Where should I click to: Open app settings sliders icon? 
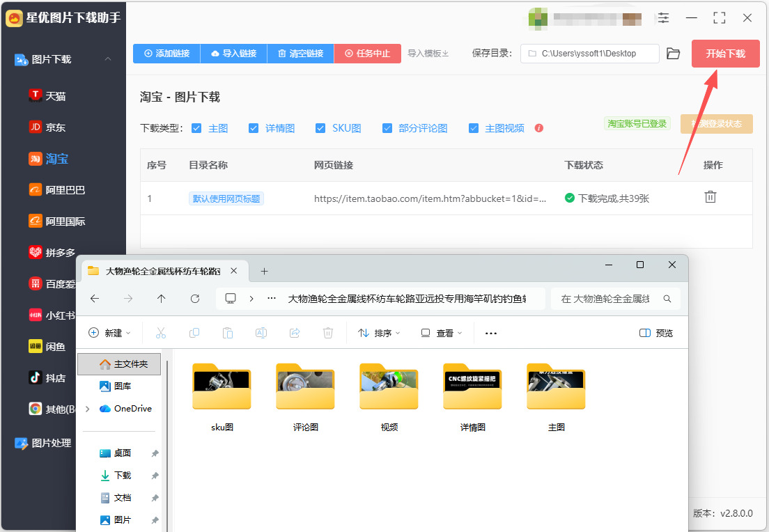[x=664, y=18]
